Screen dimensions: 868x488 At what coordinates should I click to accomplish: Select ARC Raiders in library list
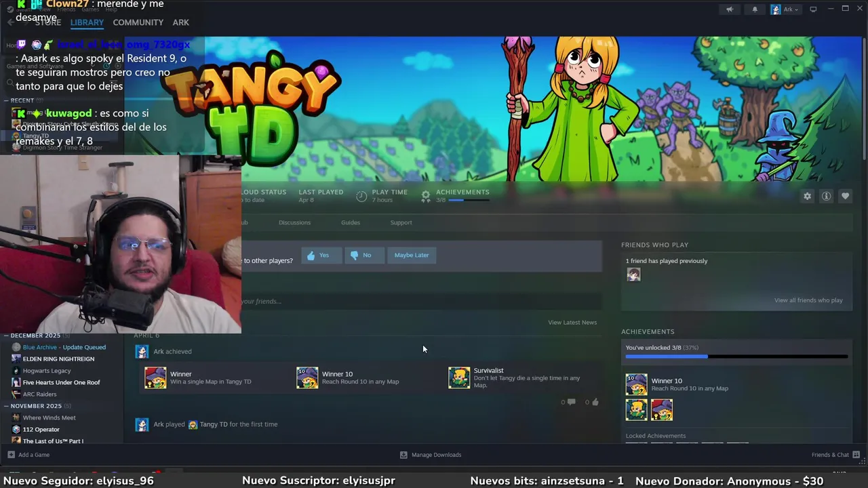pos(40,394)
